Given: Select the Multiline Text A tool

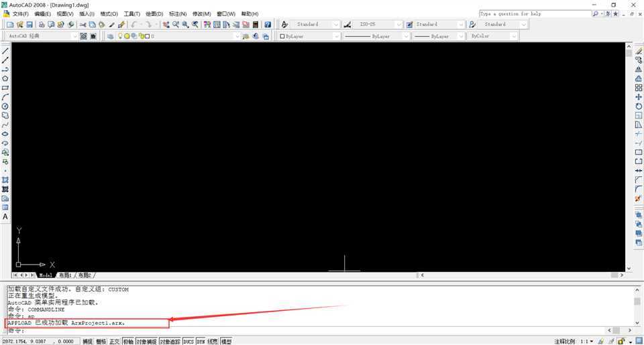Looking at the screenshot, I should 5,216.
